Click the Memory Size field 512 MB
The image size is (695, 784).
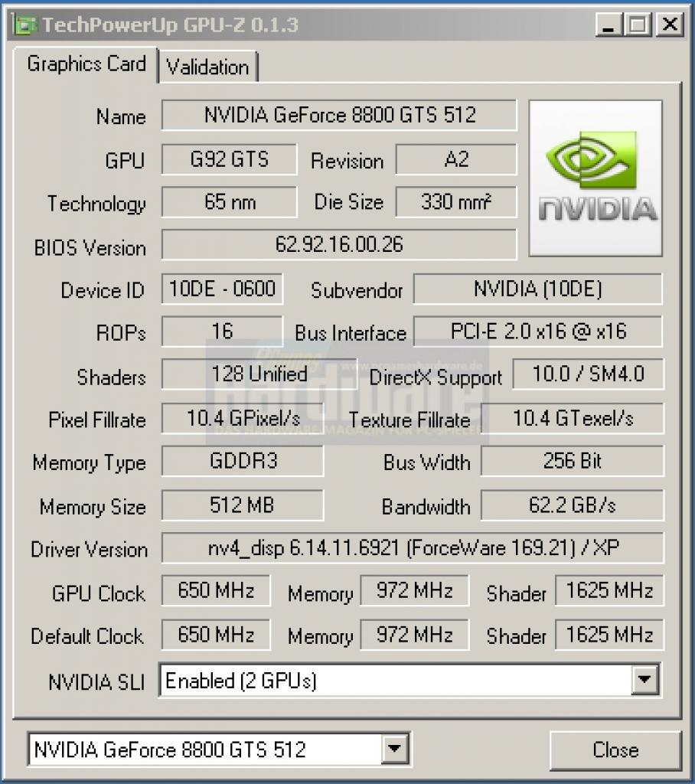point(243,505)
